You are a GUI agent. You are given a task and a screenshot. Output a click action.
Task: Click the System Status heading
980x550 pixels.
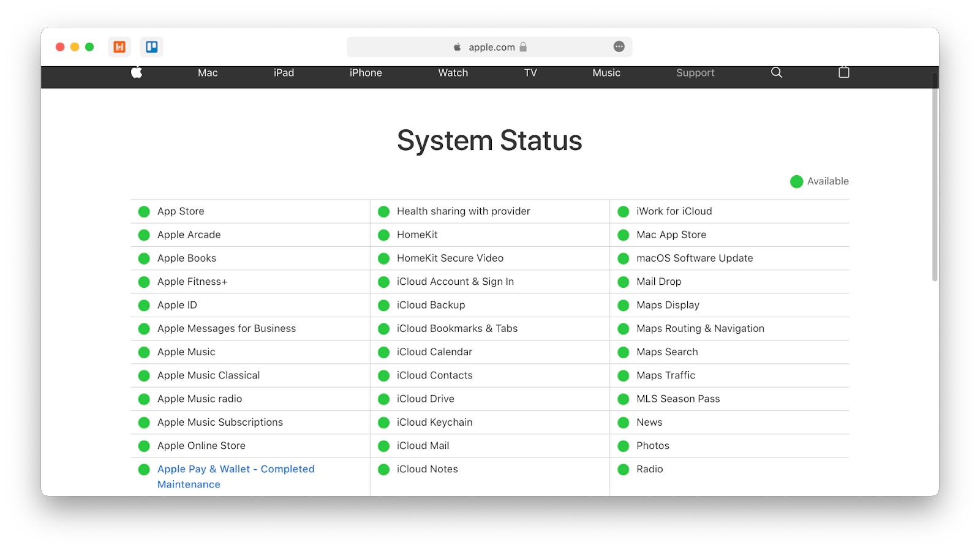pos(489,140)
